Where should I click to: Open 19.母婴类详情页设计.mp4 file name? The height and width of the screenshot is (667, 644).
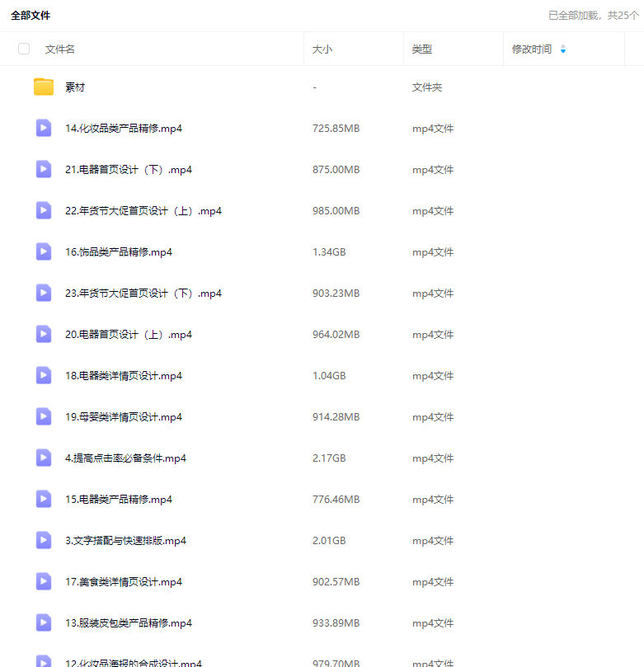click(123, 417)
